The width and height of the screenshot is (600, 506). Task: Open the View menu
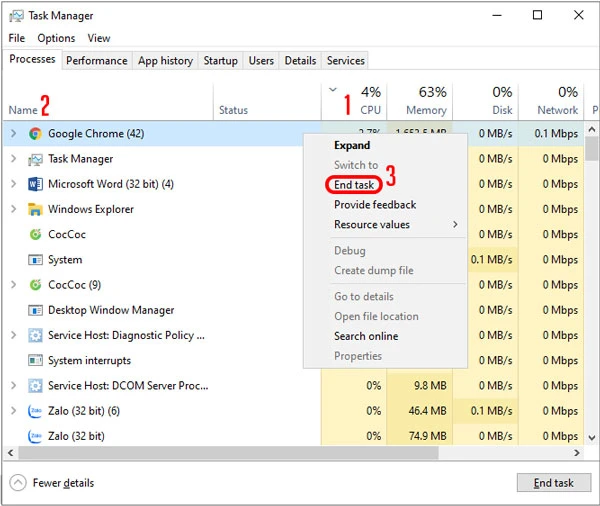pyautogui.click(x=99, y=38)
